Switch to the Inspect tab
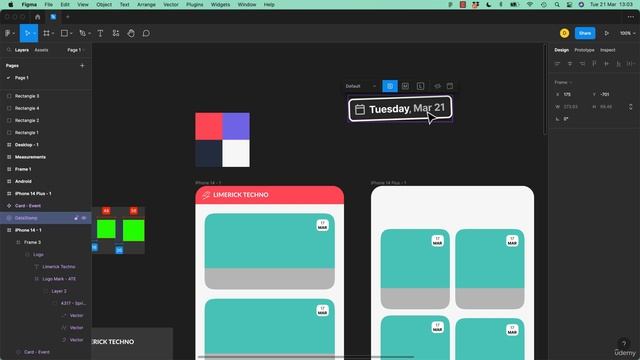 tap(608, 50)
